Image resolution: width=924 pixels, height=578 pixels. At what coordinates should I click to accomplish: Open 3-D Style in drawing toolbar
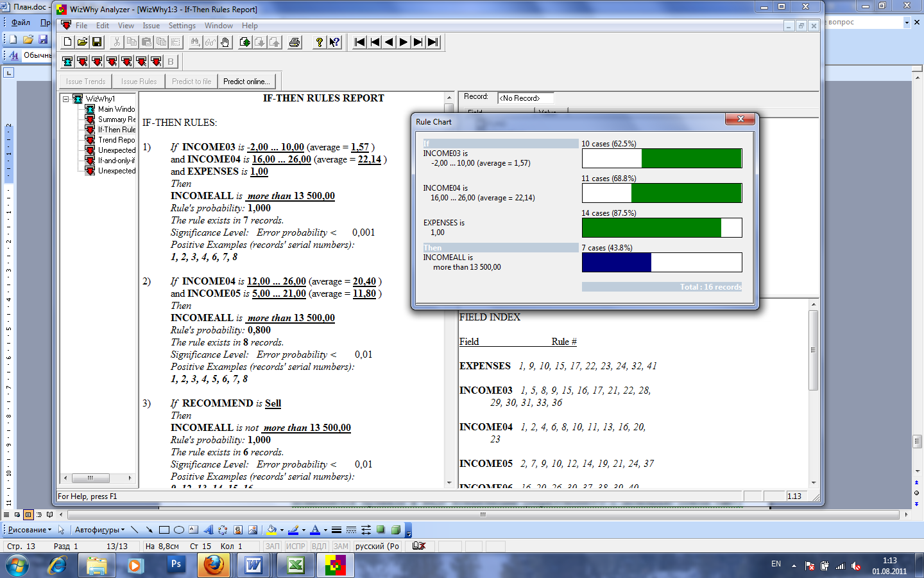coord(396,530)
